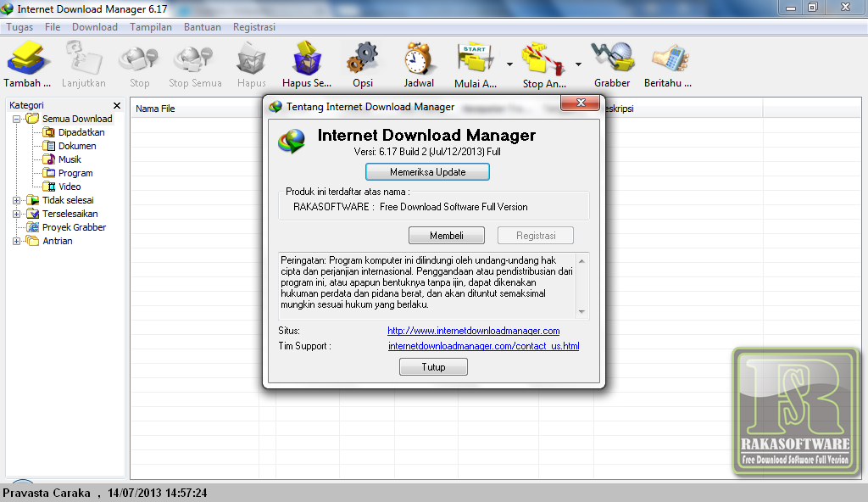Image resolution: width=868 pixels, height=502 pixels.
Task: Click scroll-down arrow in warning text box
Action: point(581,311)
